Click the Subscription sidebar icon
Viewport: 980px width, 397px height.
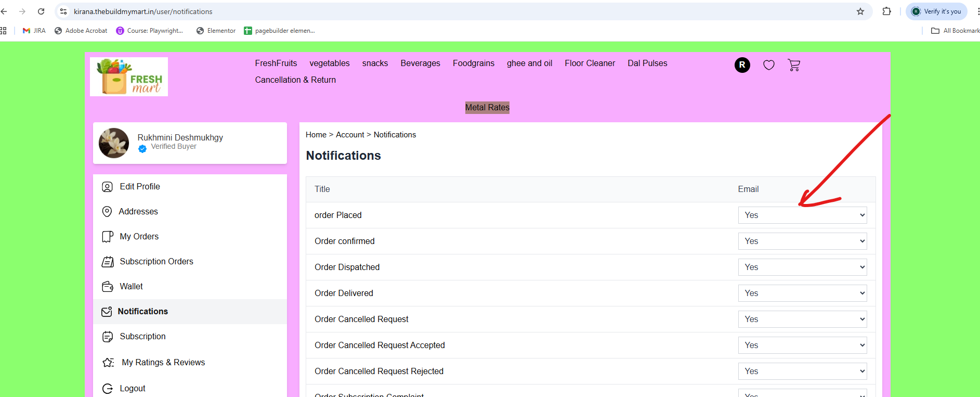tap(107, 337)
